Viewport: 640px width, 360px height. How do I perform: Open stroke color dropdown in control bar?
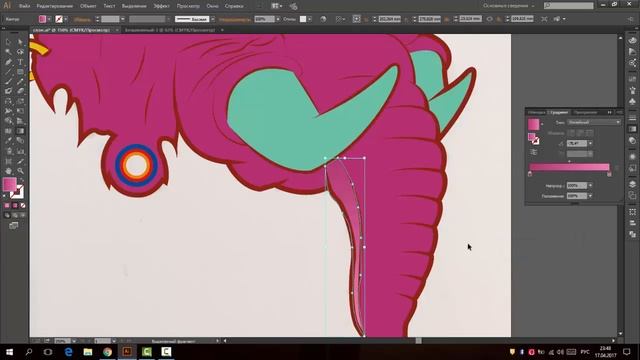(x=66, y=19)
